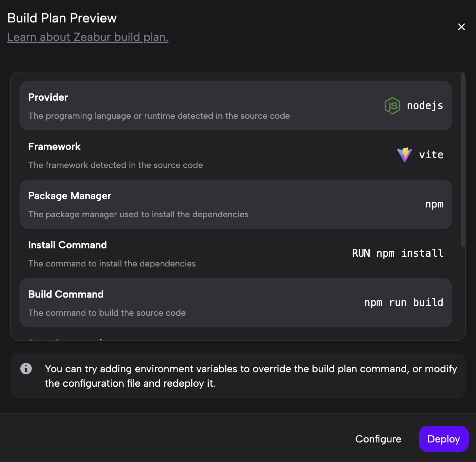Click the nodejs provider value text
Image resolution: width=476 pixels, height=462 pixels.
pos(425,106)
